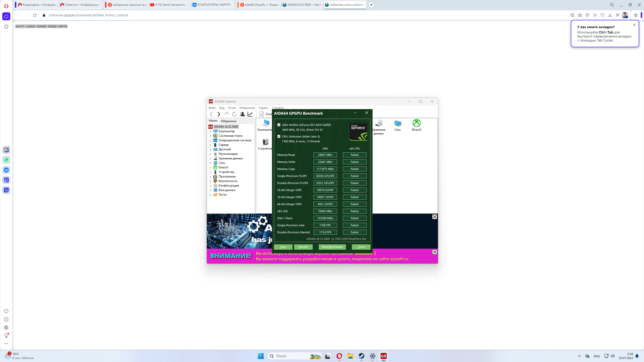Click the Steam icon in taskbar
Screen dimensions: 644x362
tap(361, 356)
